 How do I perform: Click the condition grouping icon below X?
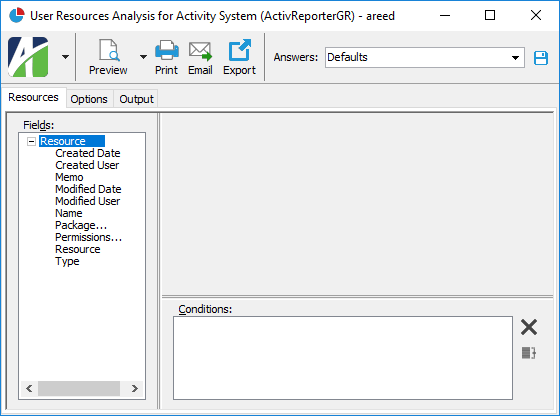529,353
